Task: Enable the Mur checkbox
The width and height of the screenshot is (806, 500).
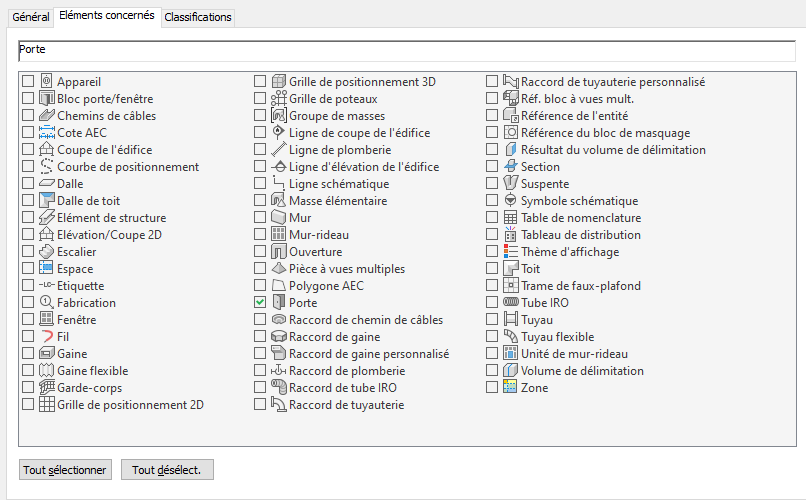Action: coord(260,218)
